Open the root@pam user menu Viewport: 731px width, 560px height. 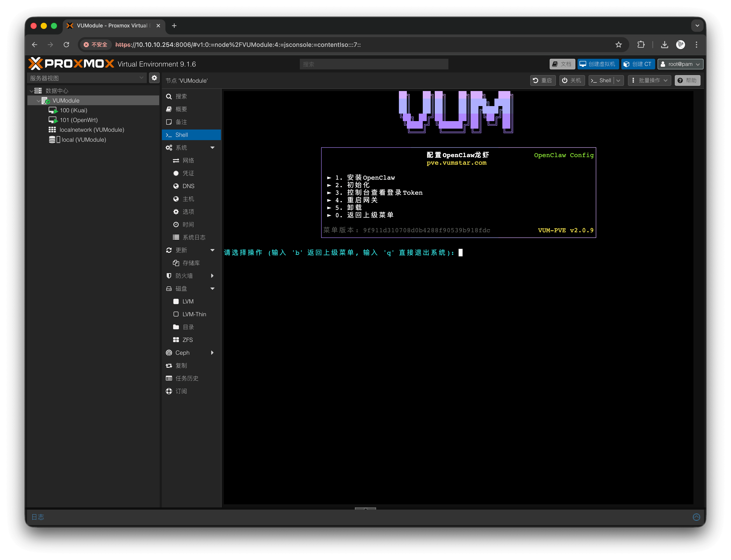click(x=680, y=64)
